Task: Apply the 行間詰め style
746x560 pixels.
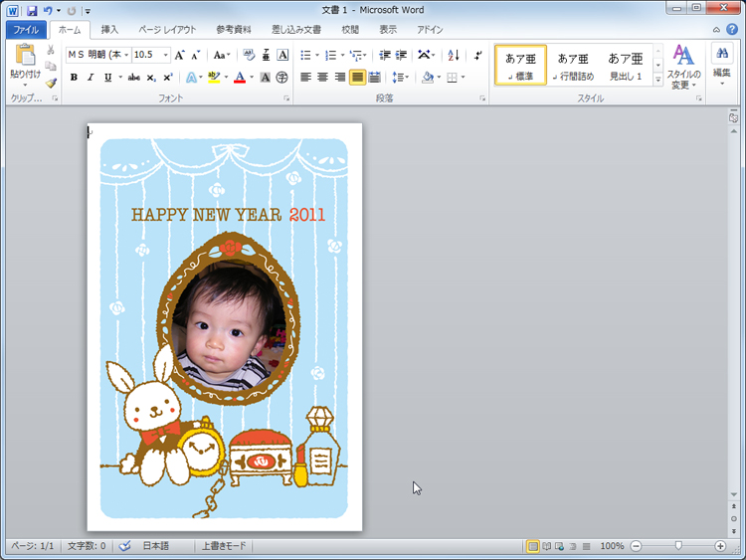Action: (x=573, y=66)
